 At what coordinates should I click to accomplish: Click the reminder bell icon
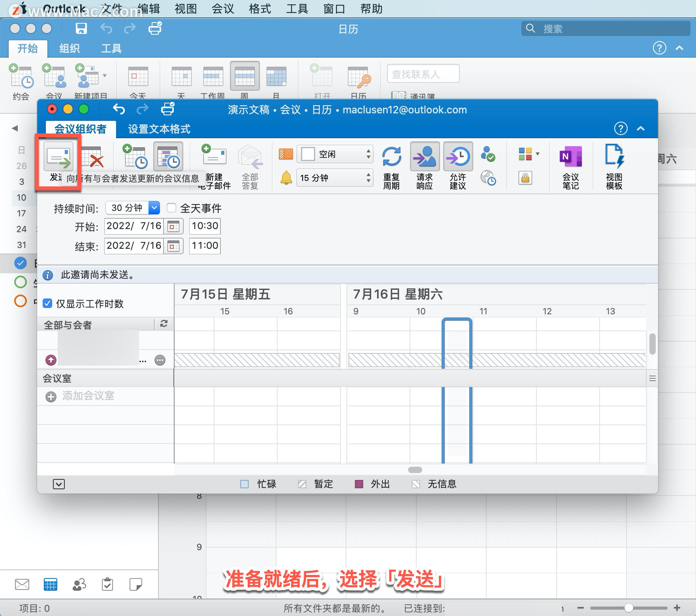pos(286,178)
